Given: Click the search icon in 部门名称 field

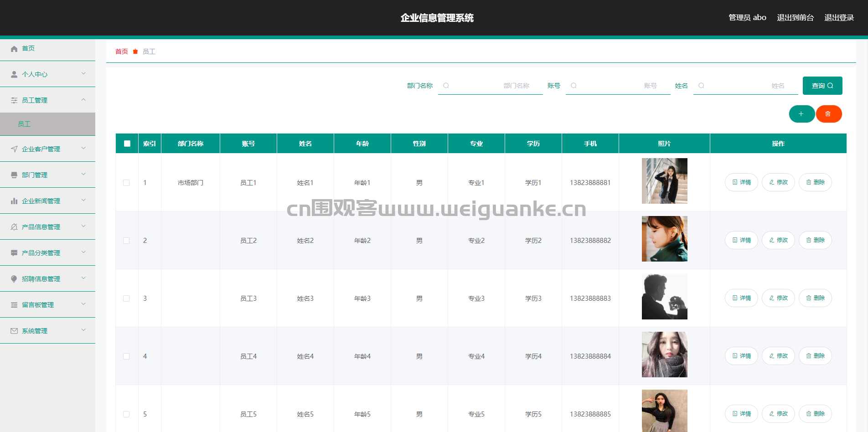Looking at the screenshot, I should pyautogui.click(x=446, y=86).
